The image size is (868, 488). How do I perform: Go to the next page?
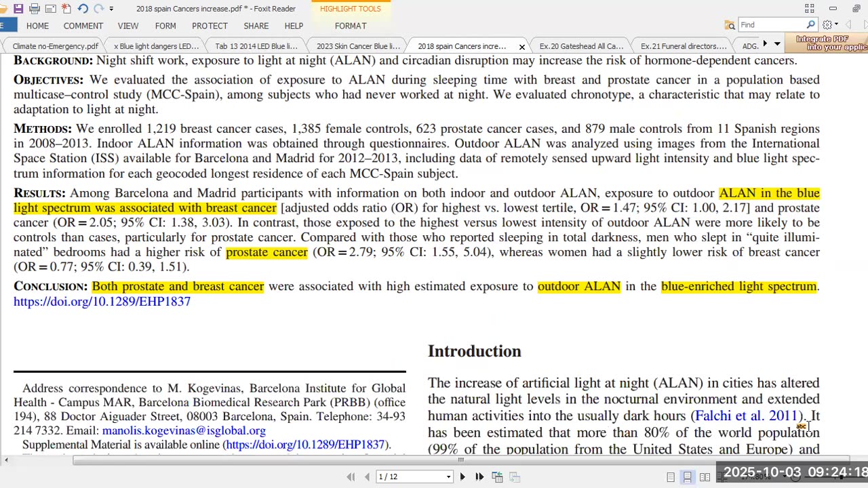(462, 477)
